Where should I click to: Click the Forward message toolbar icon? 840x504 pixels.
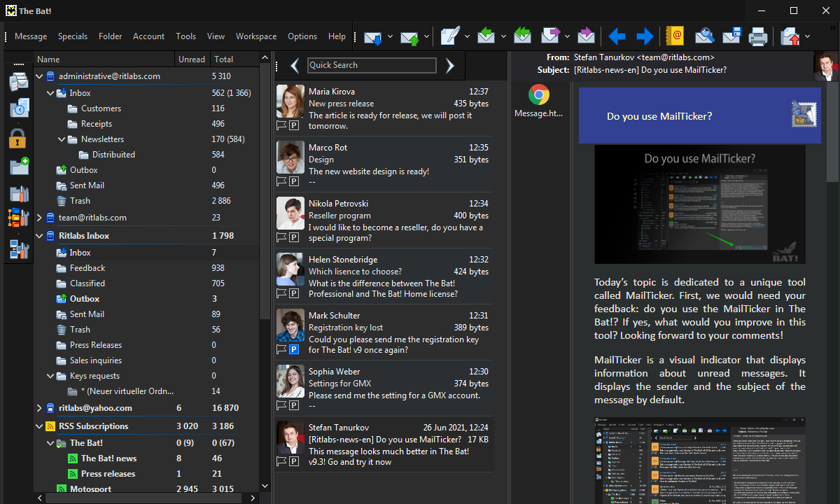[551, 36]
